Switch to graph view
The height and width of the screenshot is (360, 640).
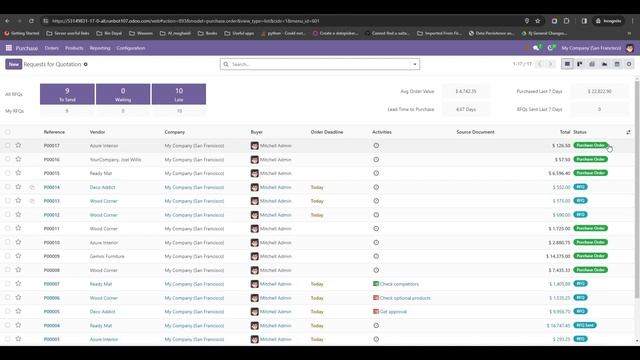(604, 64)
